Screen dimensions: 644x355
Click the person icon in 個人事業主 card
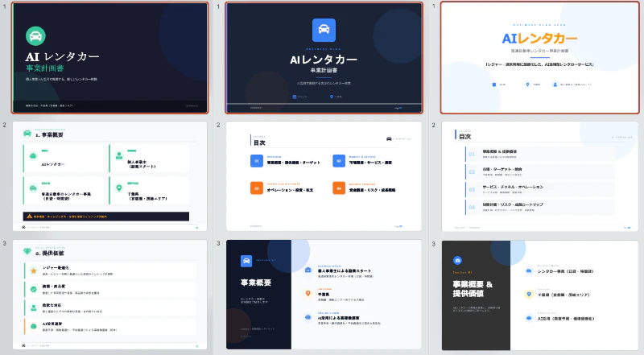[119, 155]
